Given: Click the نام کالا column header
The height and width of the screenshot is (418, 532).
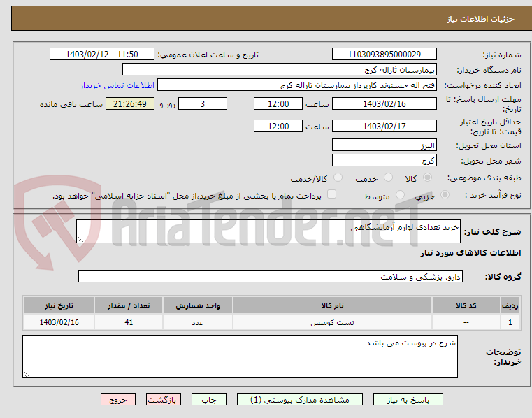Looking at the screenshot, I should click(x=332, y=305).
